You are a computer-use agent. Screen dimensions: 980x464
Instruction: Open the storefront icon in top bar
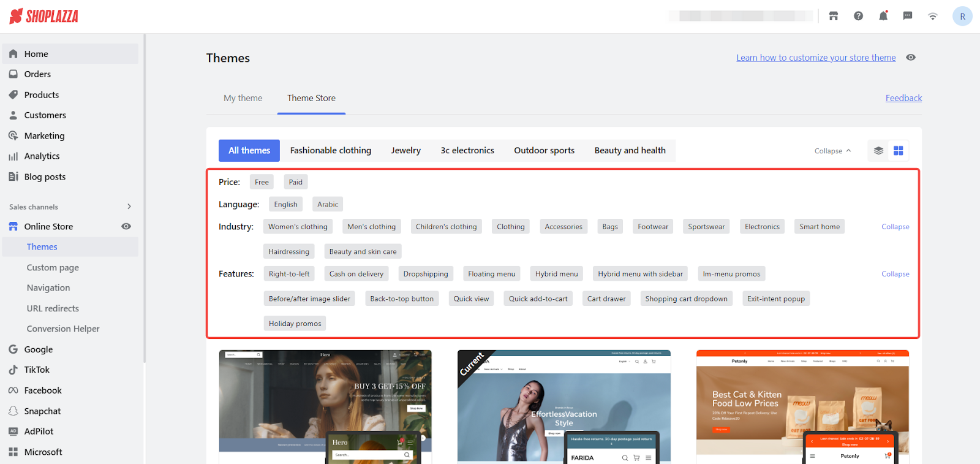point(834,16)
